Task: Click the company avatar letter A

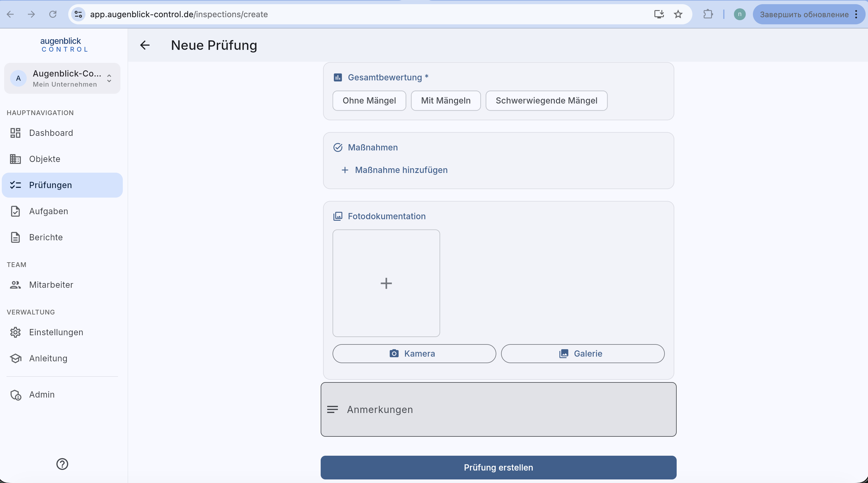Action: point(18,78)
